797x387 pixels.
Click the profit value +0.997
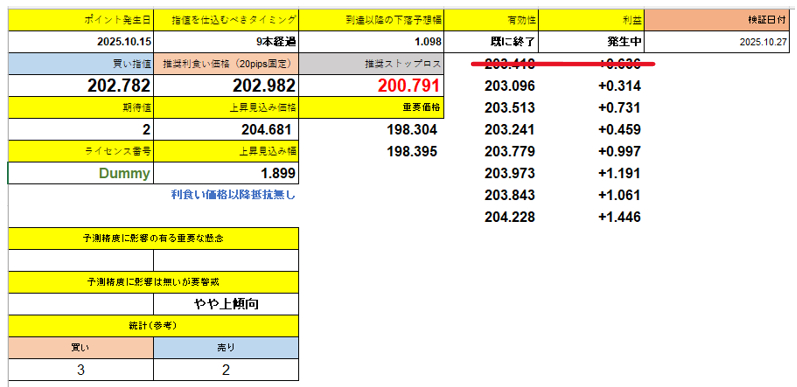619,152
